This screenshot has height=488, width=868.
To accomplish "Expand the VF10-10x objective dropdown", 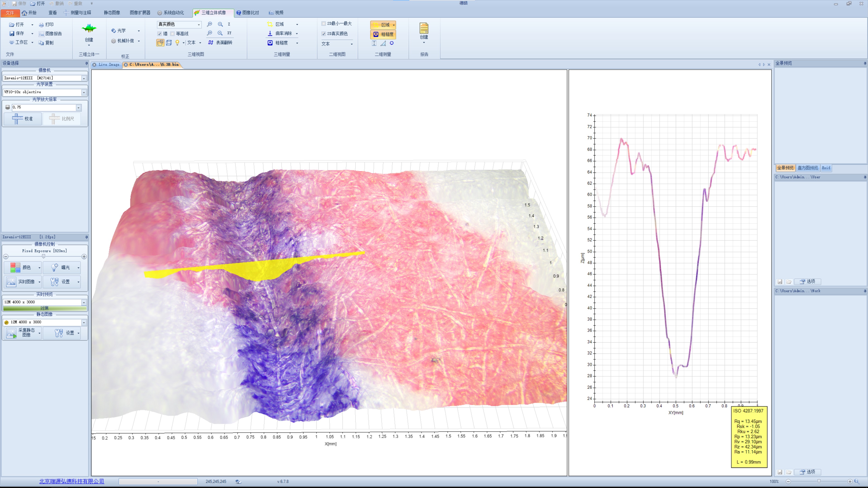I will (x=84, y=92).
